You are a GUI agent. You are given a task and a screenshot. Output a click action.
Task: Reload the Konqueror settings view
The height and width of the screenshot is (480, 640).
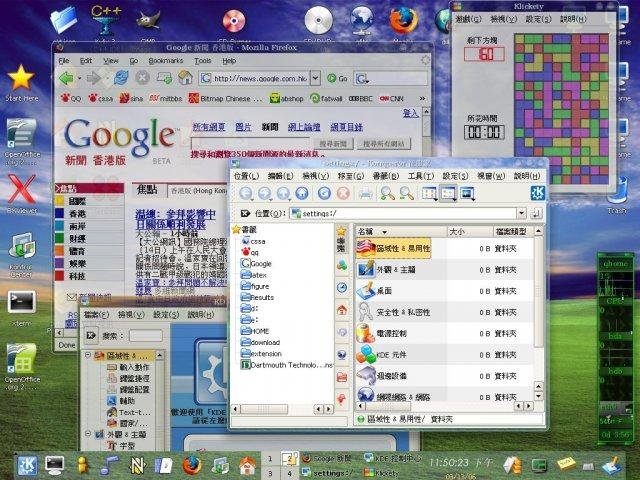pos(324,193)
